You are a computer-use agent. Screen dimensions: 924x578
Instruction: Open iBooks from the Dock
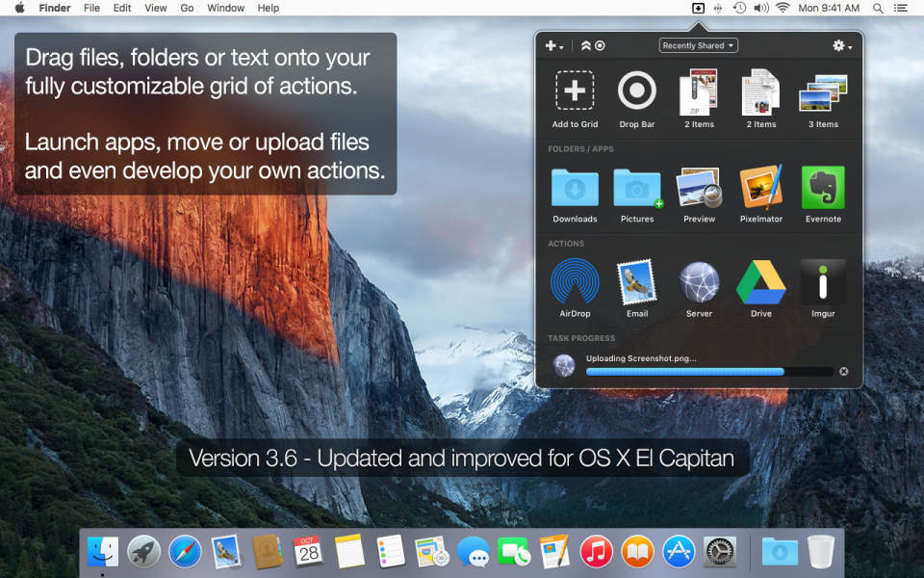(x=637, y=551)
